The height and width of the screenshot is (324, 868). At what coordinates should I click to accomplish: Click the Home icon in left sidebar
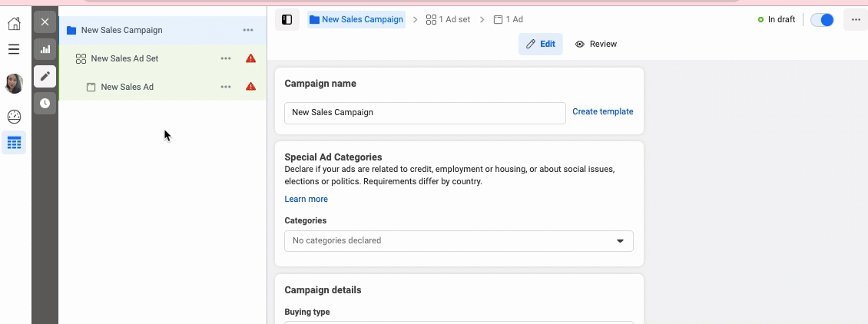14,23
